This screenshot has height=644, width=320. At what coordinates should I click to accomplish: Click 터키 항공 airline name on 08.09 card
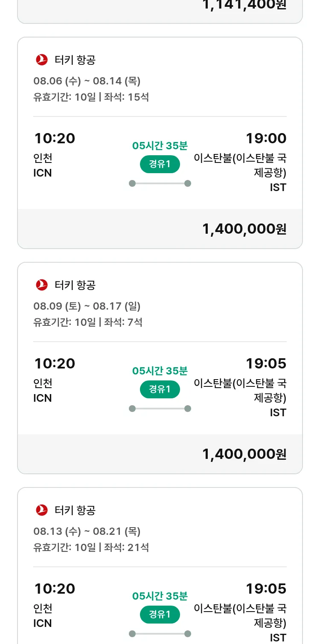click(75, 285)
